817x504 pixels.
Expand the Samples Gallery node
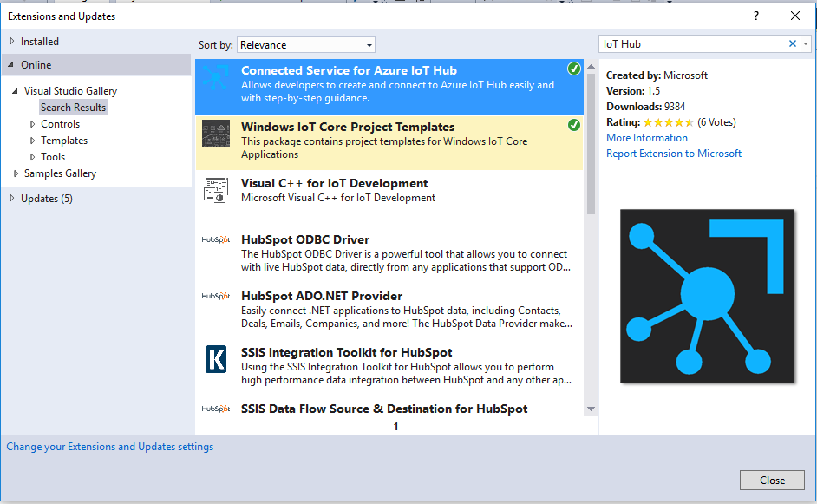(x=16, y=173)
